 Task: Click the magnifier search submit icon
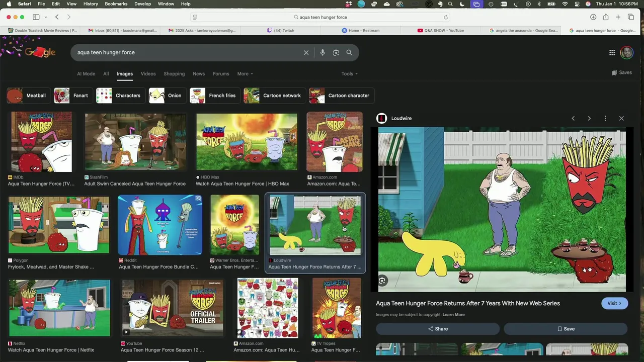[349, 52]
